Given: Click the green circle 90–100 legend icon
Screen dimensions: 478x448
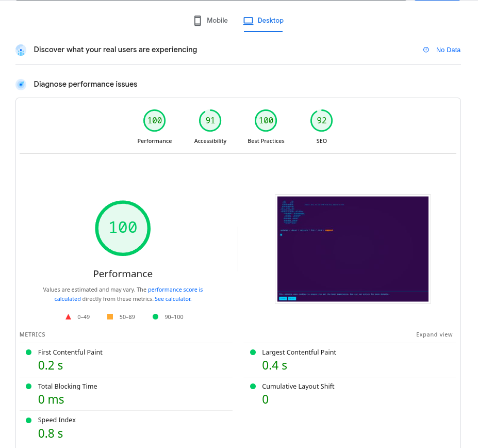Looking at the screenshot, I should [155, 317].
